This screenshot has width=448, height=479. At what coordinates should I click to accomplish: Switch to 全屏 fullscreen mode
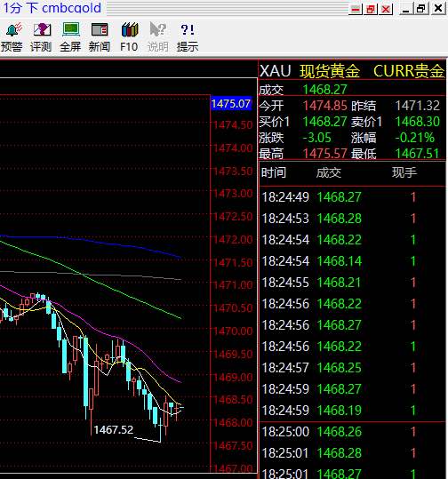[x=70, y=37]
